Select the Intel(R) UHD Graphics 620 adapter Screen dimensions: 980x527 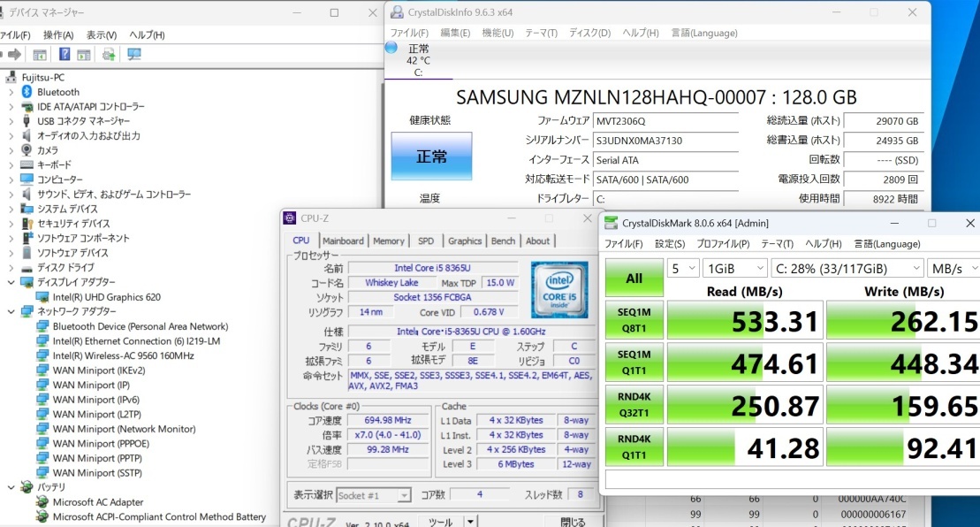coord(106,297)
